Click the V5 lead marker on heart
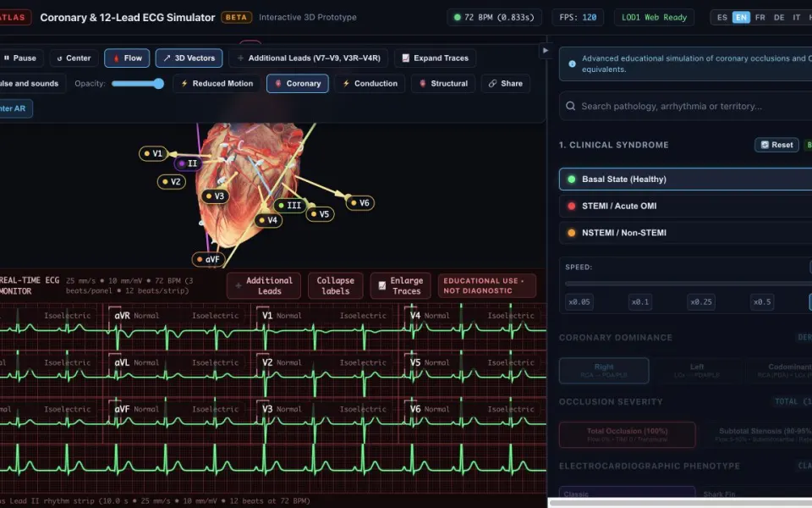 pos(320,214)
